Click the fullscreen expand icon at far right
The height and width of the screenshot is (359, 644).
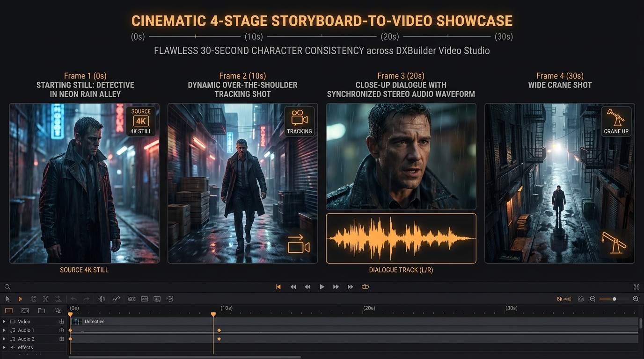pyautogui.click(x=637, y=287)
